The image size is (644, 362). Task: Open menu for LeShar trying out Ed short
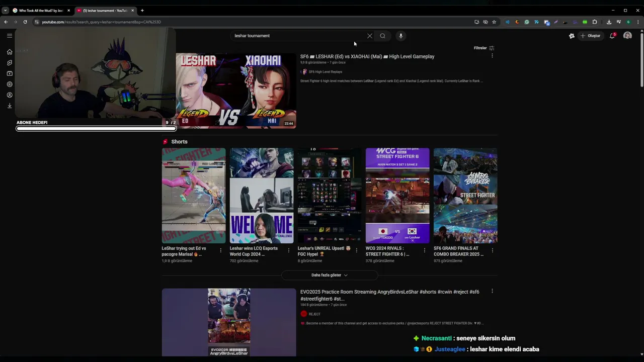pos(220,250)
